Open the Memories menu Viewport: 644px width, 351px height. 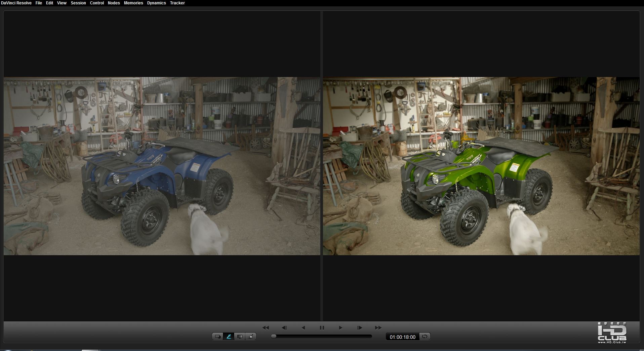[133, 3]
